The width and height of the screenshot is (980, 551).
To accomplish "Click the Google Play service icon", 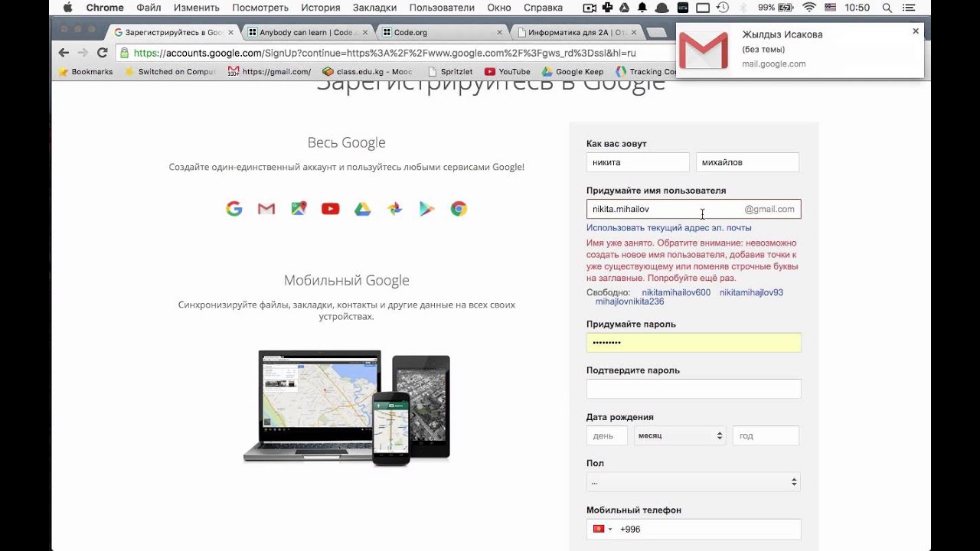I will point(427,209).
